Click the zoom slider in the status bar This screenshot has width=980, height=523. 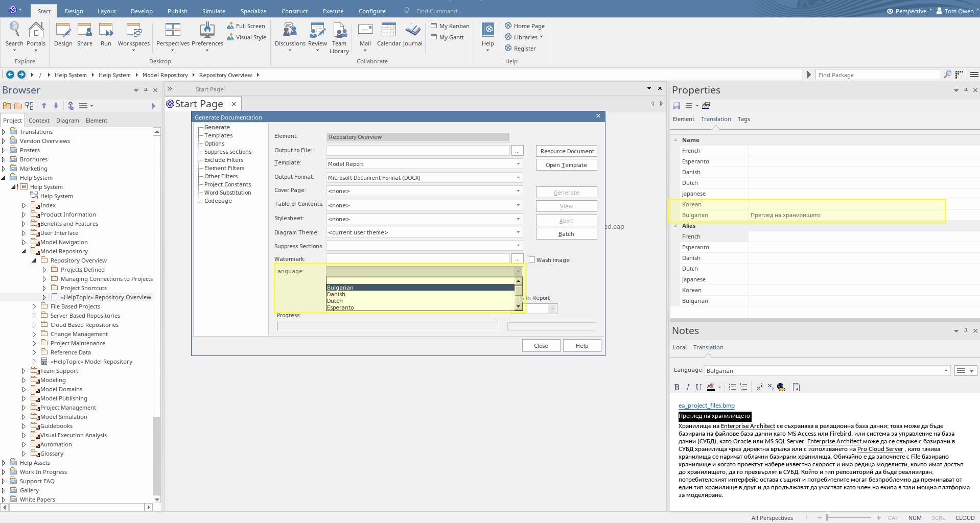coord(827,518)
